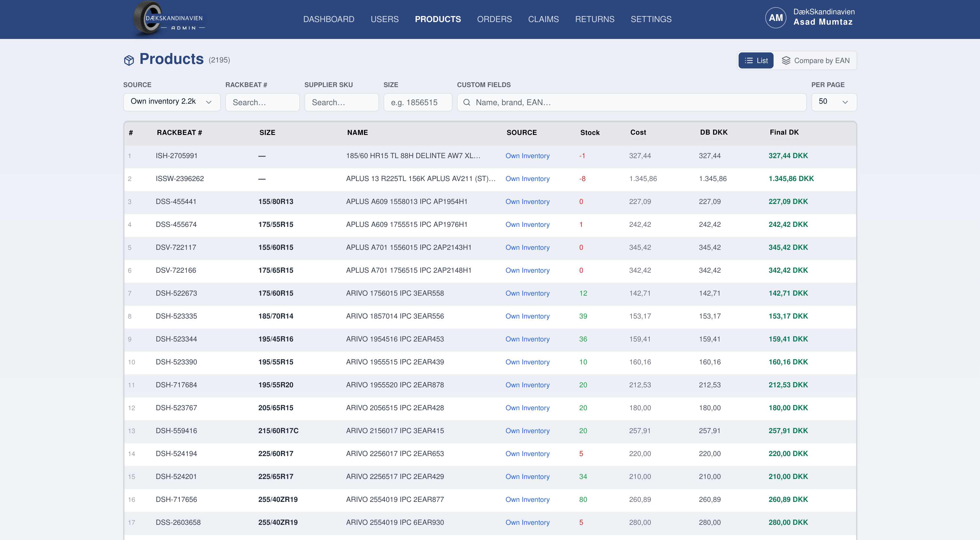Open the Per Page dropdown showing 50

834,102
